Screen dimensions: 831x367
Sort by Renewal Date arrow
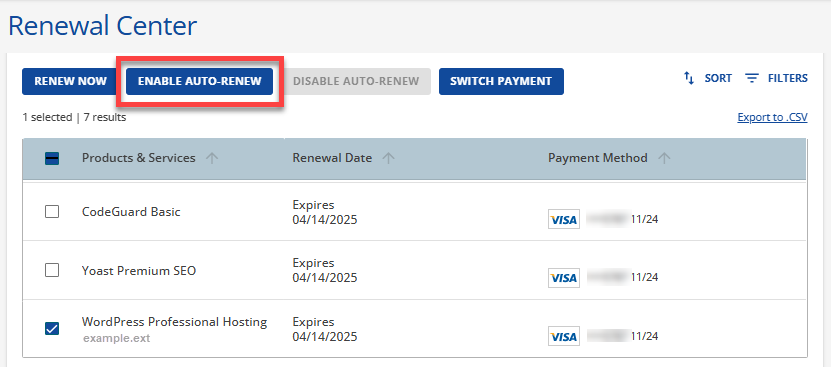(x=388, y=158)
